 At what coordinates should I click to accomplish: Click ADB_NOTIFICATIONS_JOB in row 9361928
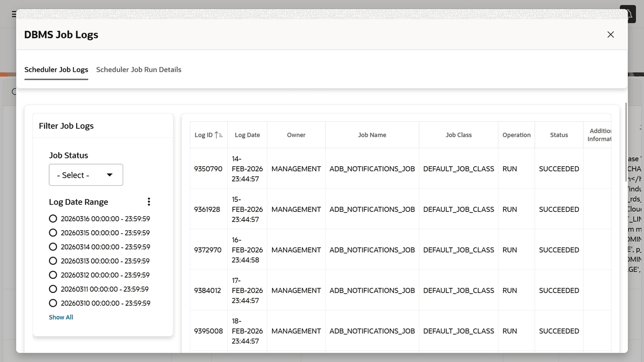pyautogui.click(x=372, y=209)
